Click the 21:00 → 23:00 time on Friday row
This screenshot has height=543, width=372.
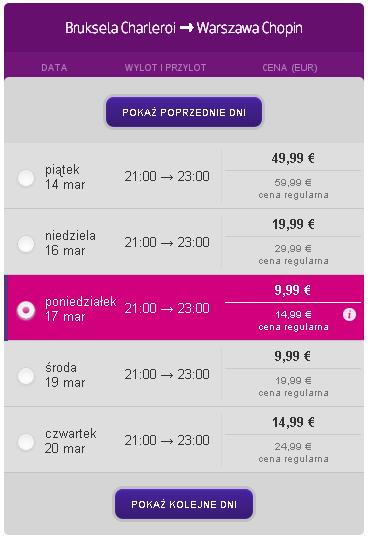tap(167, 176)
